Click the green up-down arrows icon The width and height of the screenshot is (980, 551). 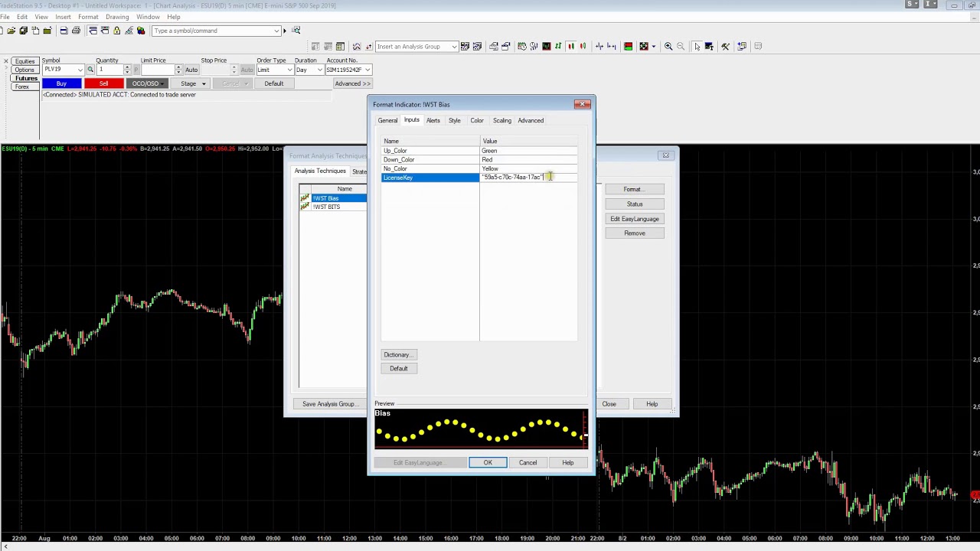558,46
